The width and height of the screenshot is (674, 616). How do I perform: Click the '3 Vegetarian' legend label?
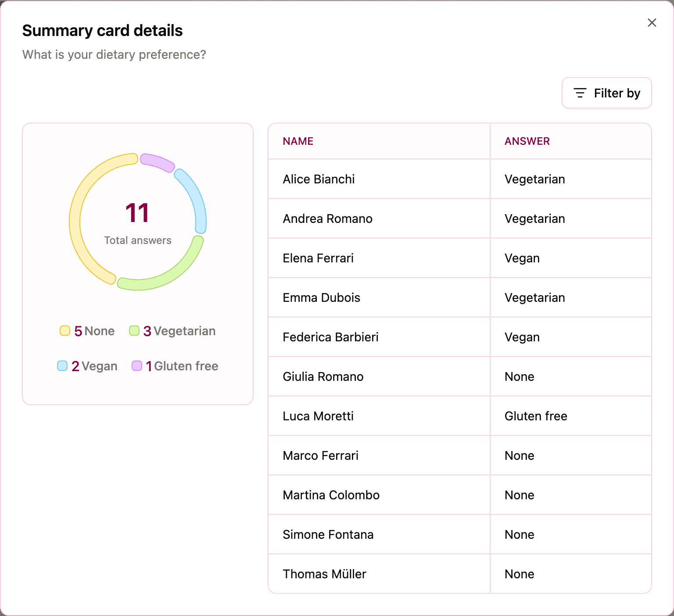[x=179, y=331]
